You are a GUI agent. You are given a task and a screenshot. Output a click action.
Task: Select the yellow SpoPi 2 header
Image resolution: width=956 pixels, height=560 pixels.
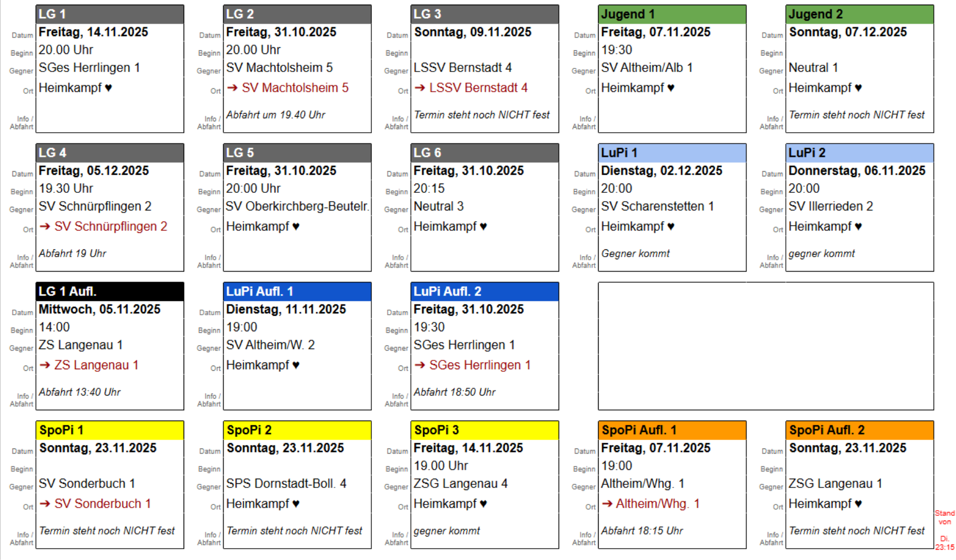point(297,430)
